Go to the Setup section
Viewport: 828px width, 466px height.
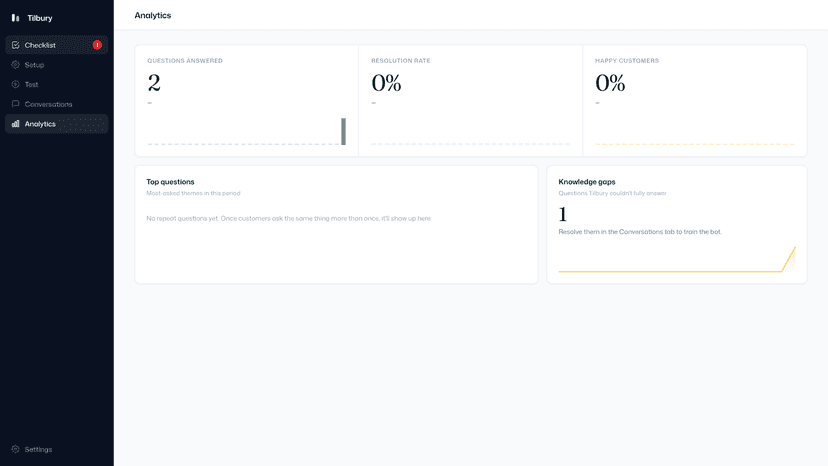point(57,64)
